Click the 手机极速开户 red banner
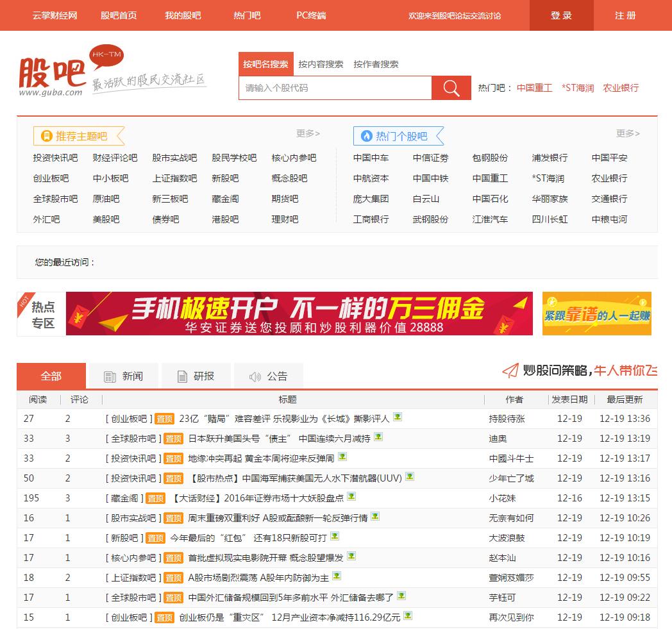Viewport: 672px width, 629px height. 299,314
